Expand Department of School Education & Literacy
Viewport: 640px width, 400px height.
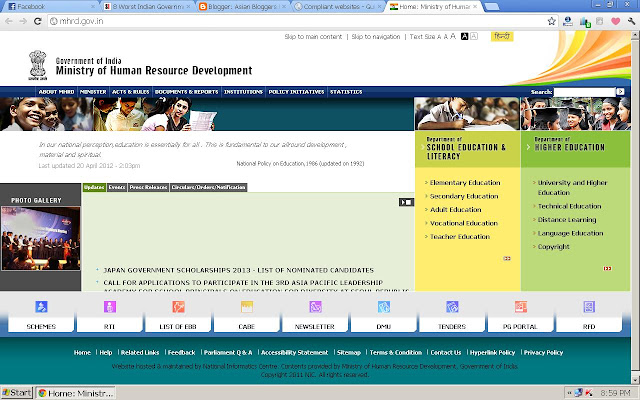[x=466, y=148]
